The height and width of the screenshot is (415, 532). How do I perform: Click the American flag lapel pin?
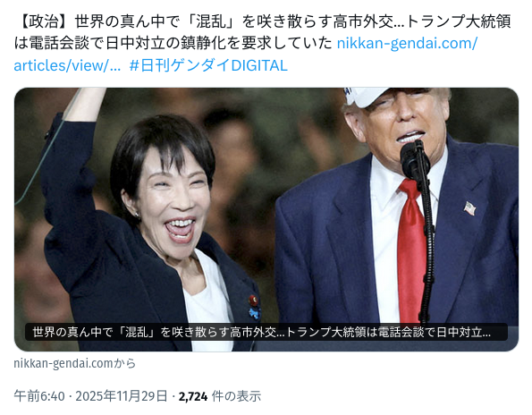click(469, 208)
